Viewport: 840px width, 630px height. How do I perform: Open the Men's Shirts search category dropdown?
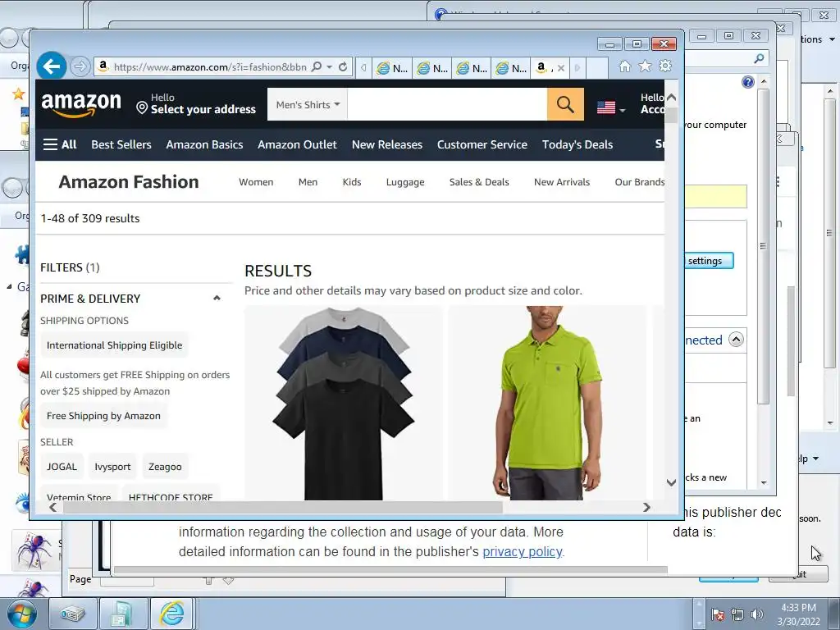tap(308, 104)
